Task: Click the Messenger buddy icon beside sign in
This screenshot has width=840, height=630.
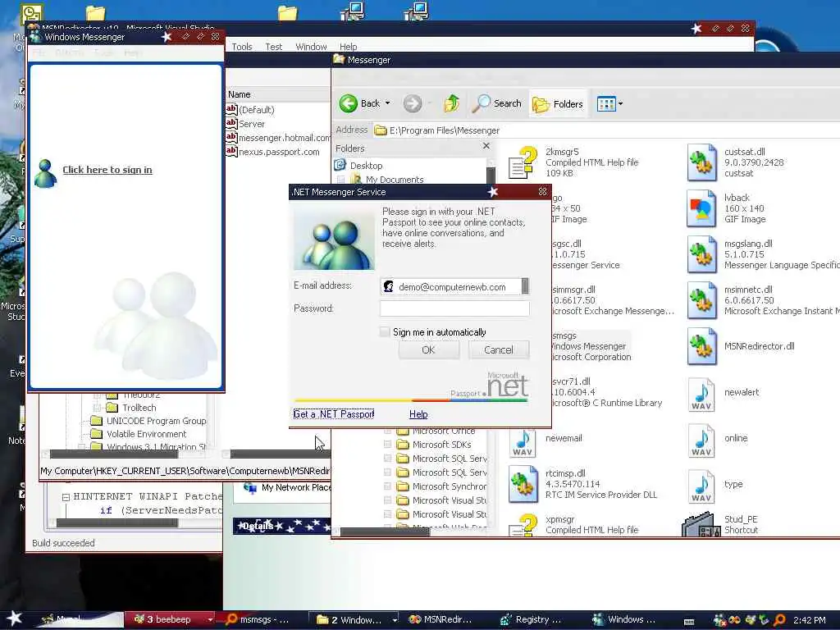Action: click(x=46, y=173)
